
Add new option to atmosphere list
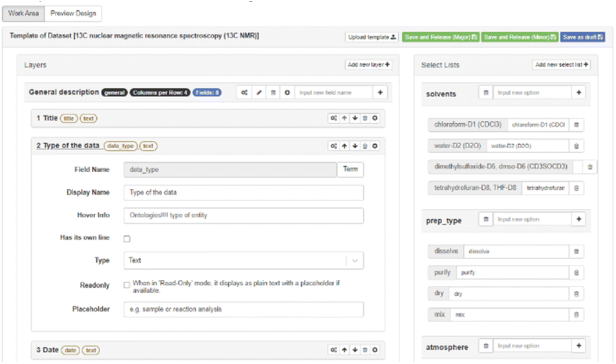579,346
